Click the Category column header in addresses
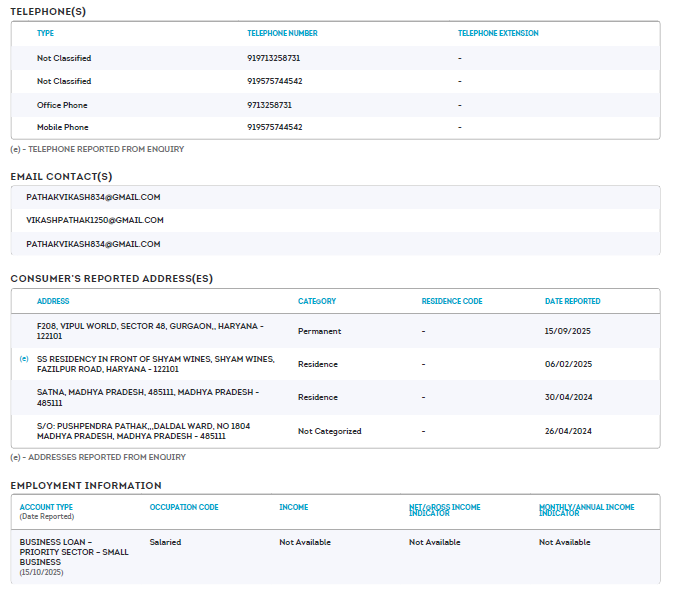Viewport: 681px width, 615px height. click(317, 301)
